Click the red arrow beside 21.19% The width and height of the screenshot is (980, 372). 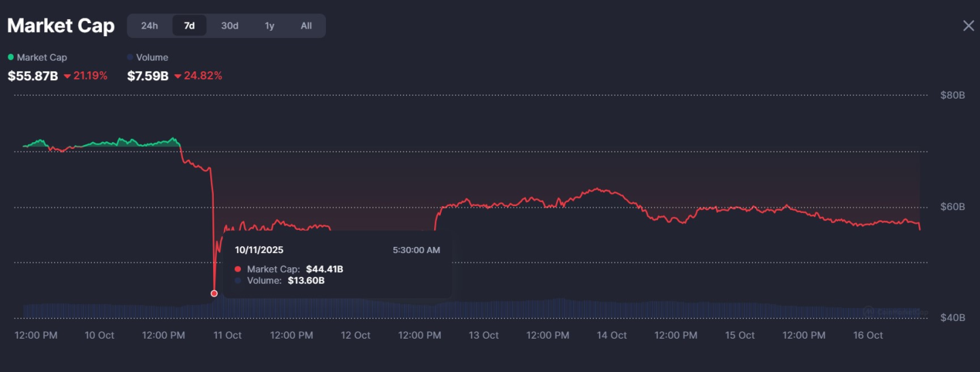pyautogui.click(x=67, y=76)
